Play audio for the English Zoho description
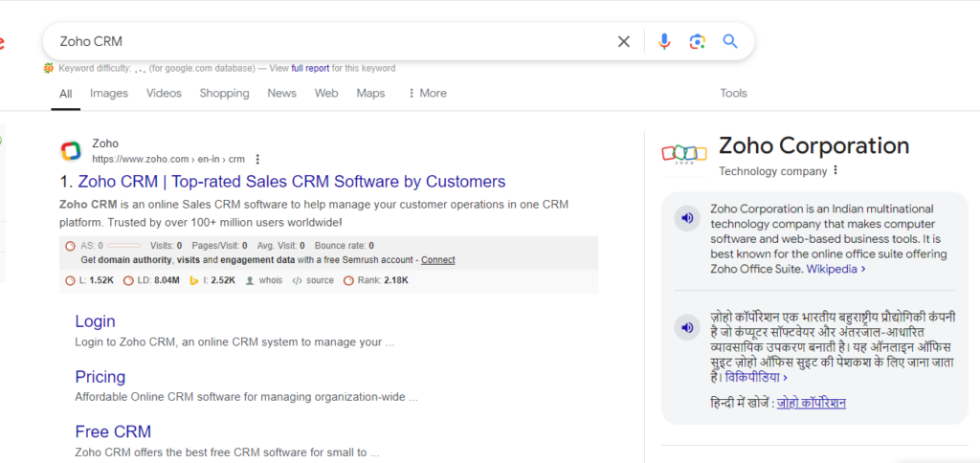Viewport: 980px width, 463px height. pos(687,218)
